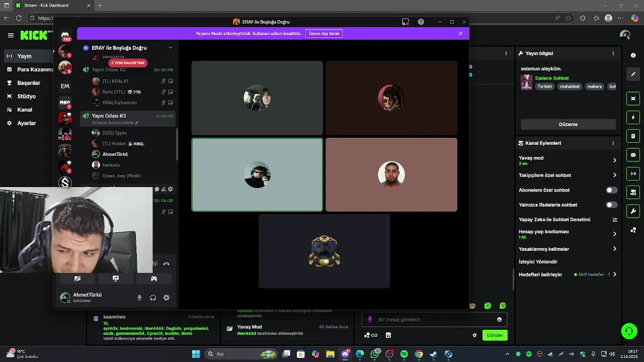This screenshot has height=362, width=644.
Task: Click the Kick info circle icon
Action: 633,55
